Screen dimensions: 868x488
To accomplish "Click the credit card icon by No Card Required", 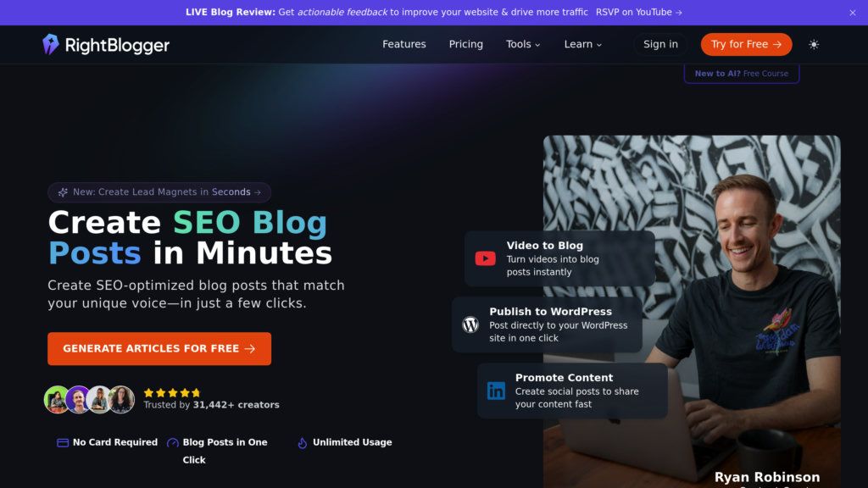I will click(x=63, y=442).
